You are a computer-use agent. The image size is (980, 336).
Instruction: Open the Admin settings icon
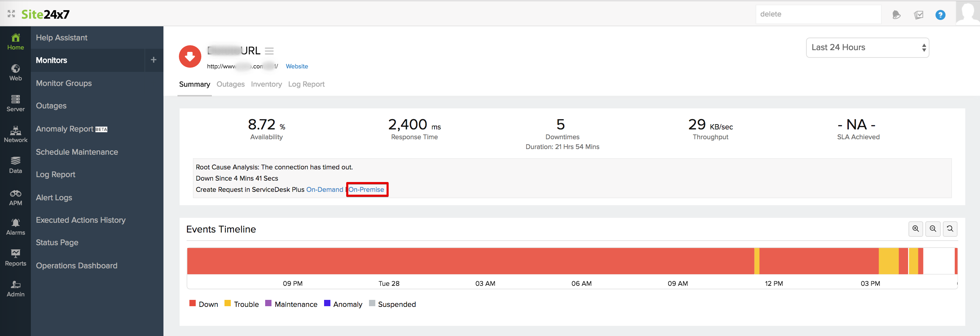click(15, 288)
